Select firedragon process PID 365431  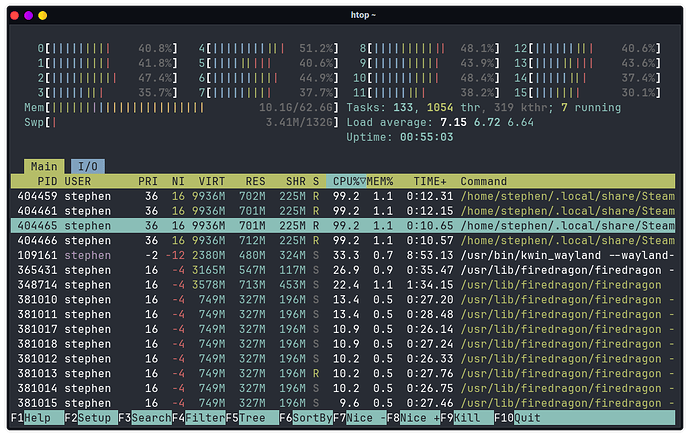click(x=343, y=270)
